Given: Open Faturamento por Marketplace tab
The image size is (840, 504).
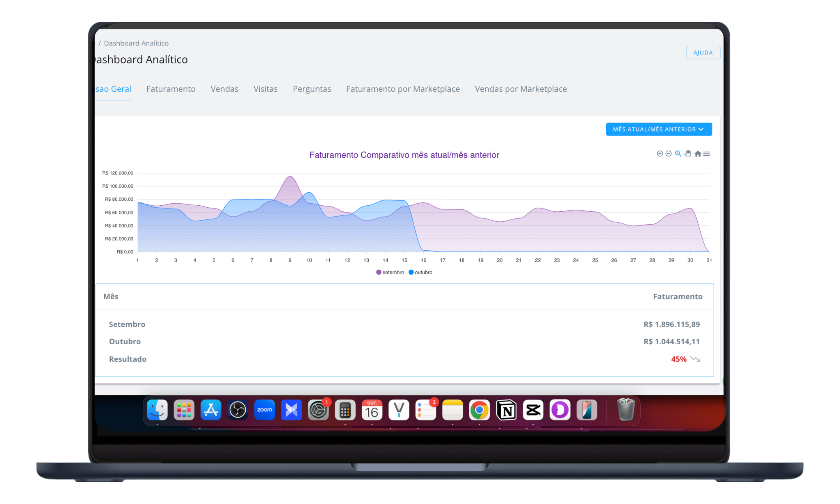Looking at the screenshot, I should pos(403,89).
